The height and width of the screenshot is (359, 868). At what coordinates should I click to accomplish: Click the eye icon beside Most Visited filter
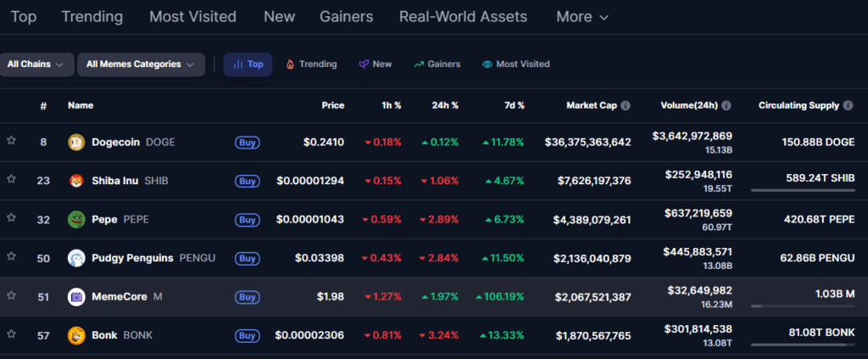(x=487, y=65)
